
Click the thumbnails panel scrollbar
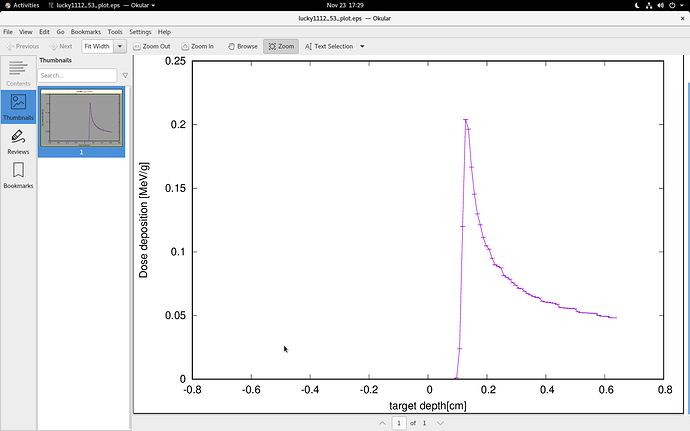(x=130, y=258)
